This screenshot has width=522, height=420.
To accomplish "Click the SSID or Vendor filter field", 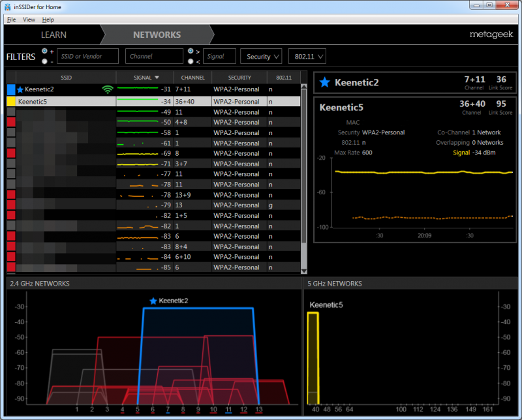I will (87, 57).
